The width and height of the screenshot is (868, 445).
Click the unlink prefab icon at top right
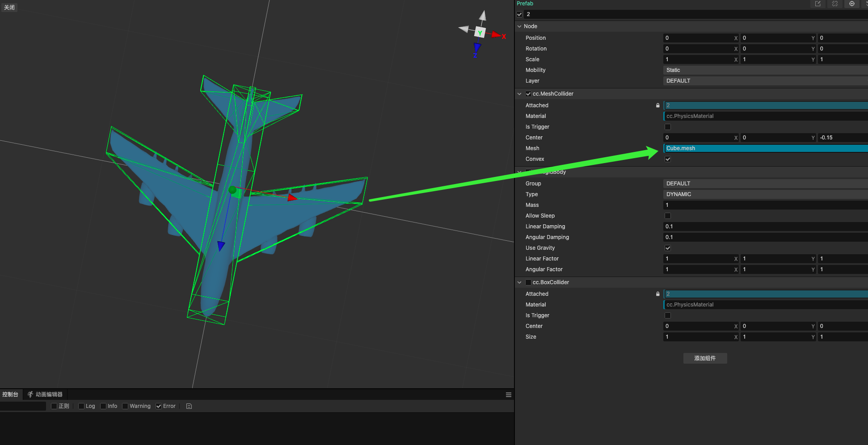835,4
